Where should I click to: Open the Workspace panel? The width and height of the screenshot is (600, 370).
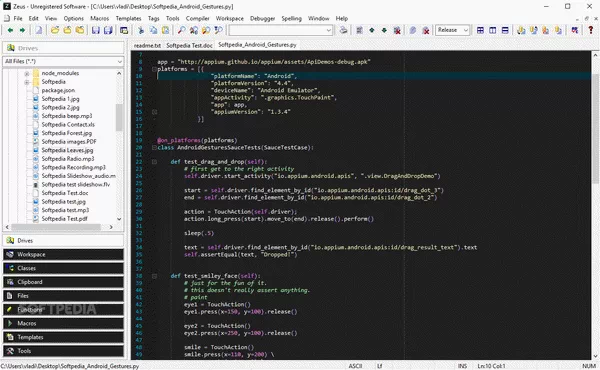[64, 254]
